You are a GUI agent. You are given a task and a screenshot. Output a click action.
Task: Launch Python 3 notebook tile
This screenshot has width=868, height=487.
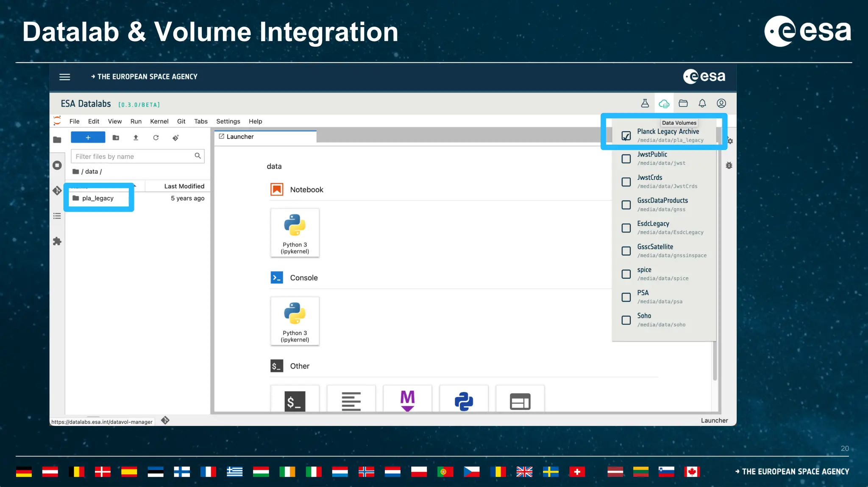(x=295, y=232)
